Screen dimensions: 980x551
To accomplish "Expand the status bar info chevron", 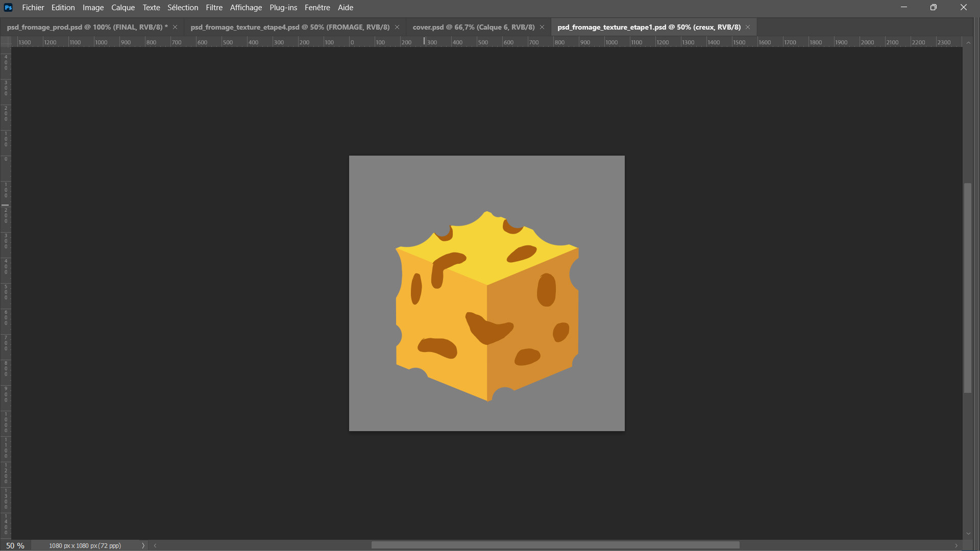I will (x=143, y=545).
